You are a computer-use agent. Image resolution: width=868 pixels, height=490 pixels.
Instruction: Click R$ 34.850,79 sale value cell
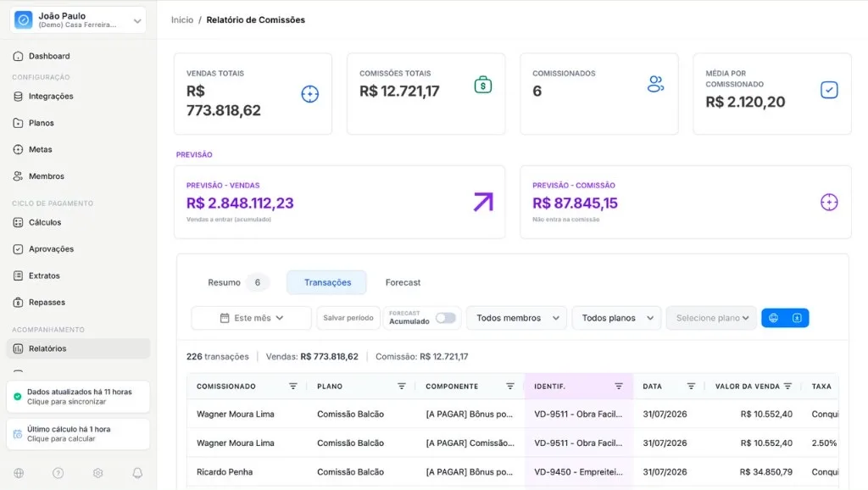click(x=765, y=471)
